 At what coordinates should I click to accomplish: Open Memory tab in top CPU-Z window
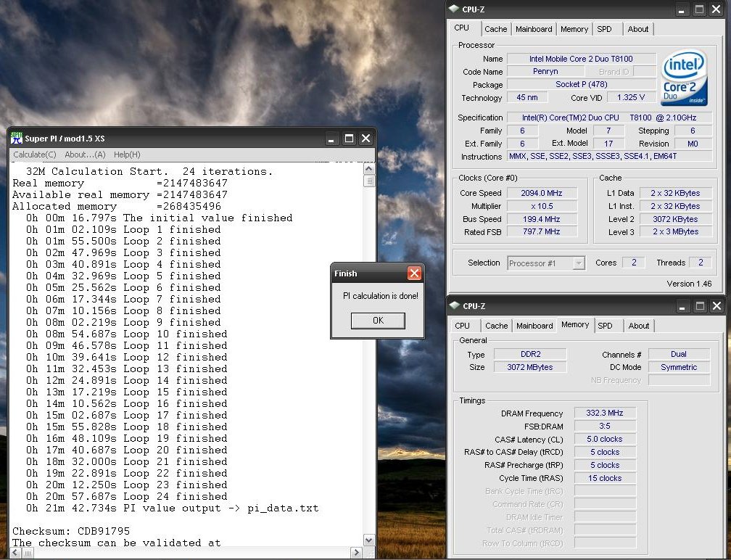[574, 29]
